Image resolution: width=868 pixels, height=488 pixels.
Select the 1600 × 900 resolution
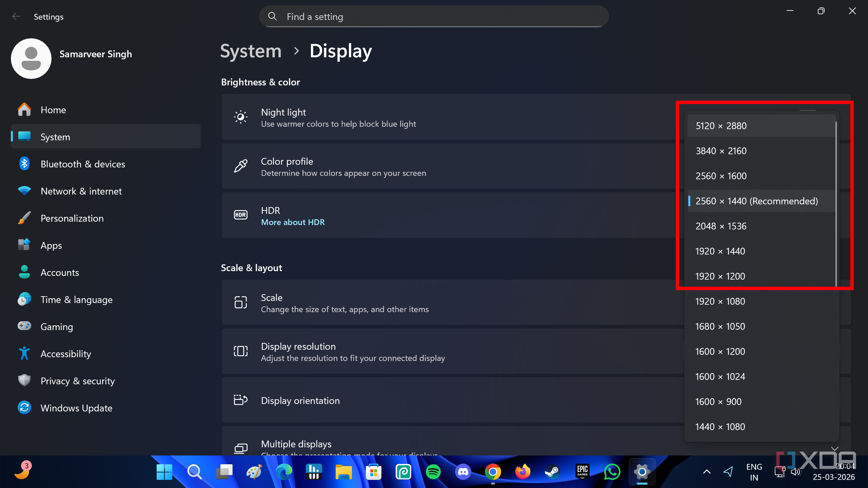762,402
